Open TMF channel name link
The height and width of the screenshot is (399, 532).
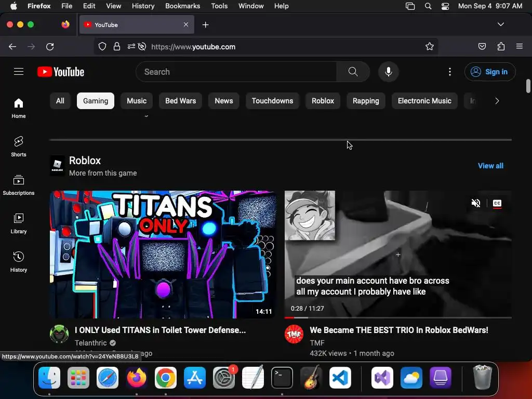point(317,343)
